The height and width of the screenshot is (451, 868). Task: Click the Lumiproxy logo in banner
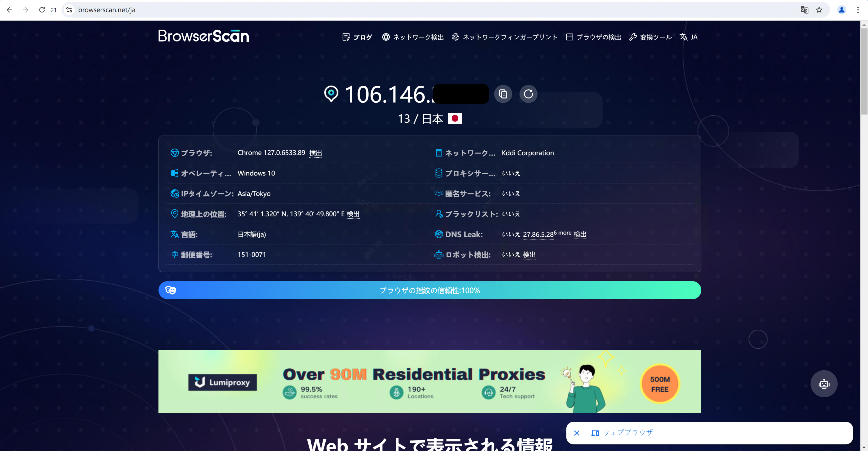pyautogui.click(x=222, y=382)
